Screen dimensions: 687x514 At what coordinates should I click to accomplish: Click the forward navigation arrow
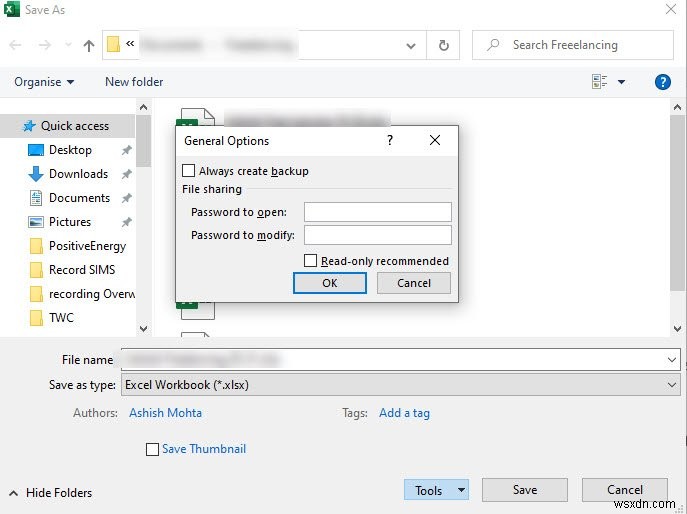click(45, 45)
